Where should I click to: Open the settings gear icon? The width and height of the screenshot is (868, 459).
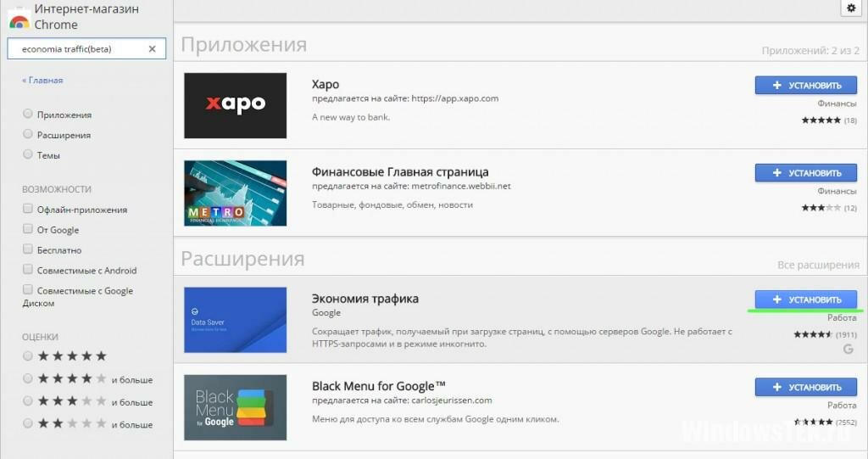pyautogui.click(x=851, y=8)
